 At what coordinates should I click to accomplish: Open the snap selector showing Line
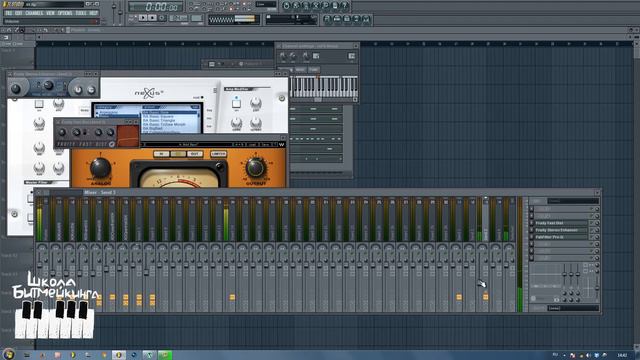266,4
